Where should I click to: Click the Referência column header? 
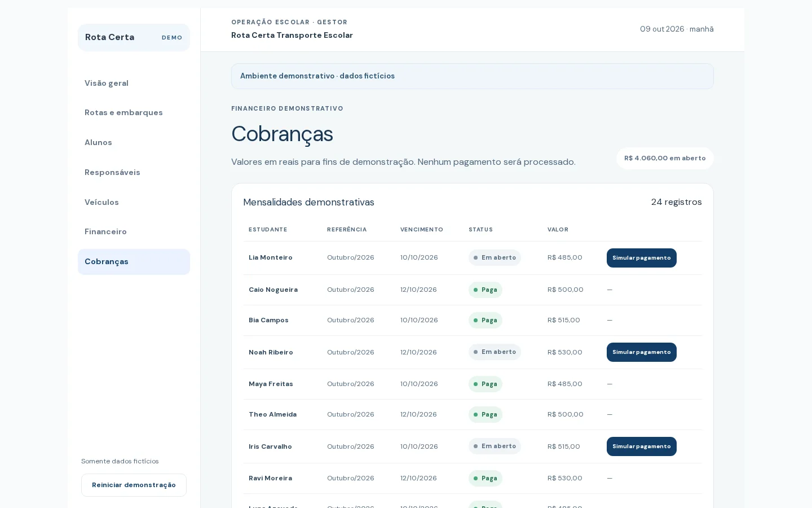click(x=347, y=230)
